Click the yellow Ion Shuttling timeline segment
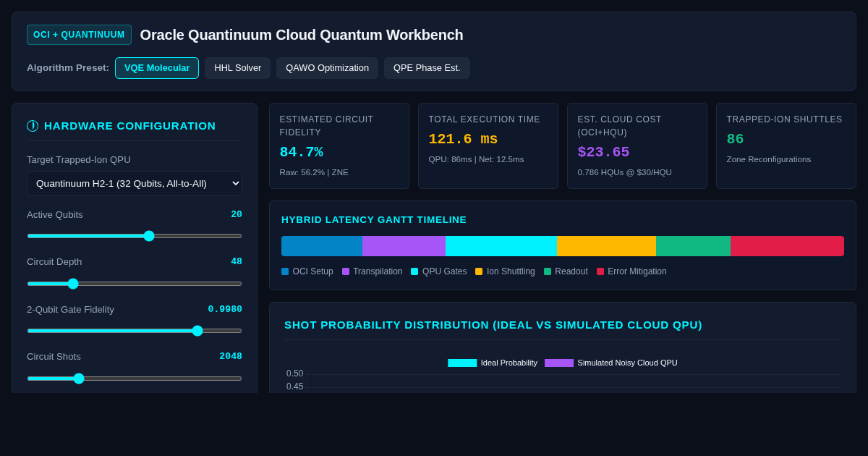 point(606,246)
